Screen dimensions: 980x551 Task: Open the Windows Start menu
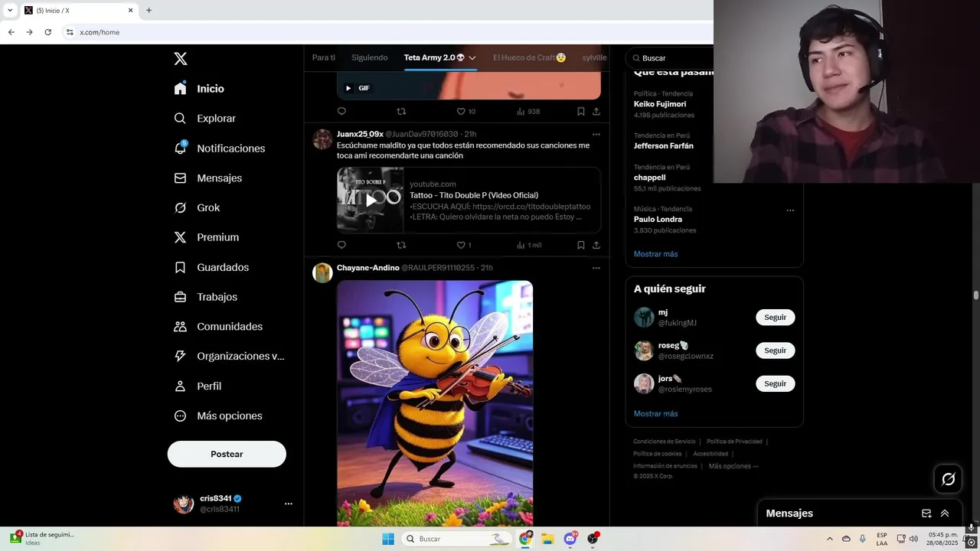(388, 539)
